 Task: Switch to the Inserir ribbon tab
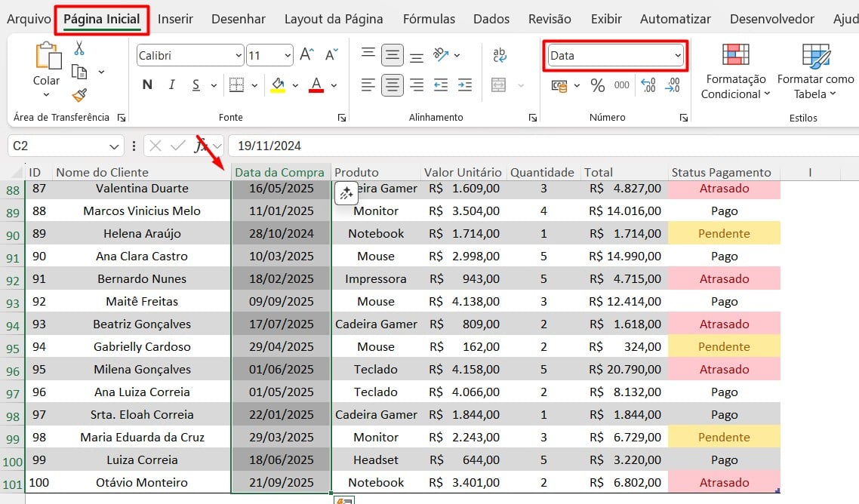175,19
